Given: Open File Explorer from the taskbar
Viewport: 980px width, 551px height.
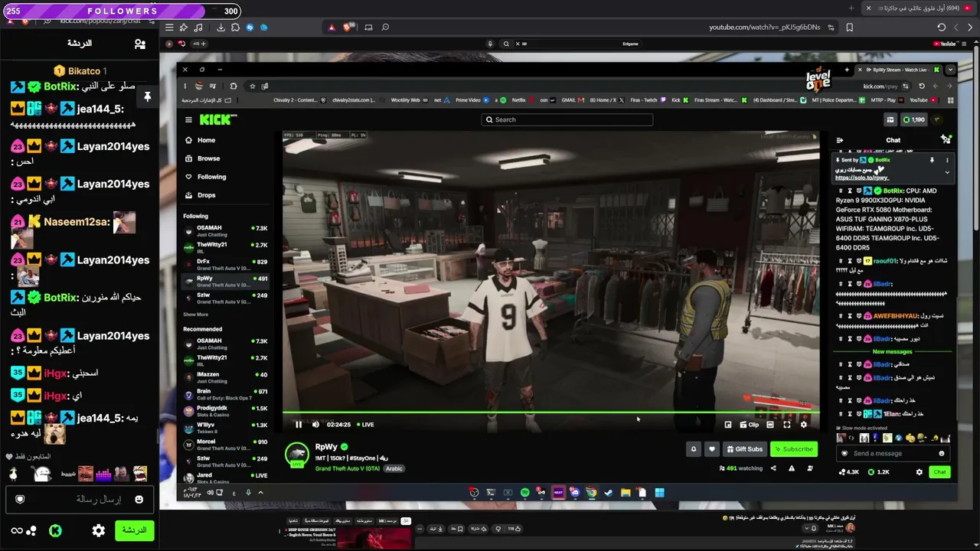Looking at the screenshot, I should click(x=626, y=493).
